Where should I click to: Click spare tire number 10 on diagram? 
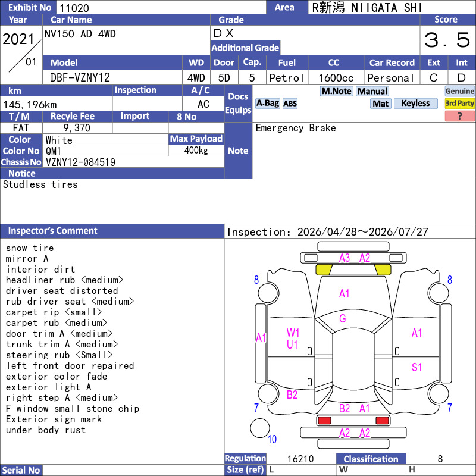(x=272, y=439)
